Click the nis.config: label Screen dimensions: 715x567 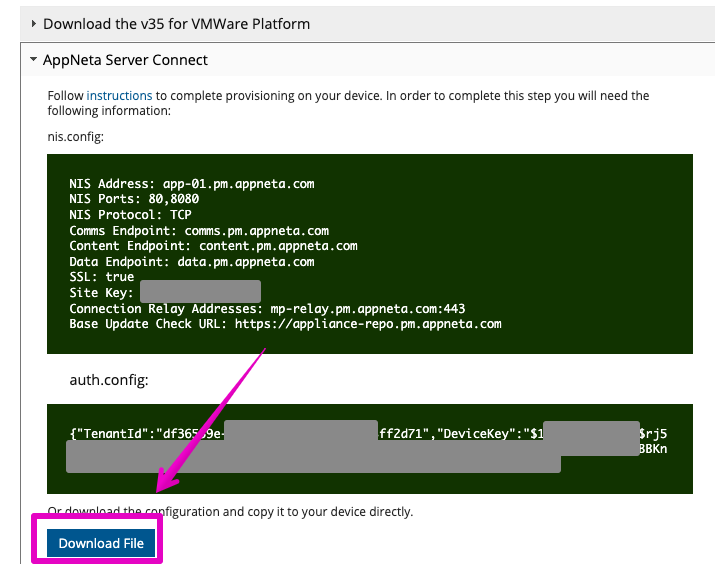(76, 136)
